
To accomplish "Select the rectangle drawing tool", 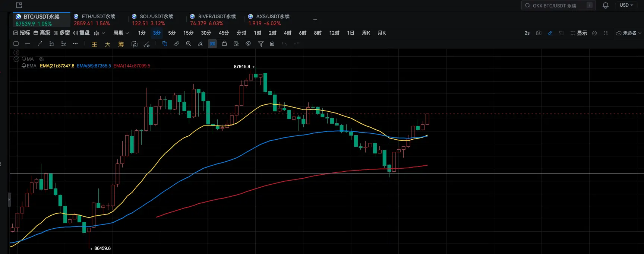I will 16,44.
